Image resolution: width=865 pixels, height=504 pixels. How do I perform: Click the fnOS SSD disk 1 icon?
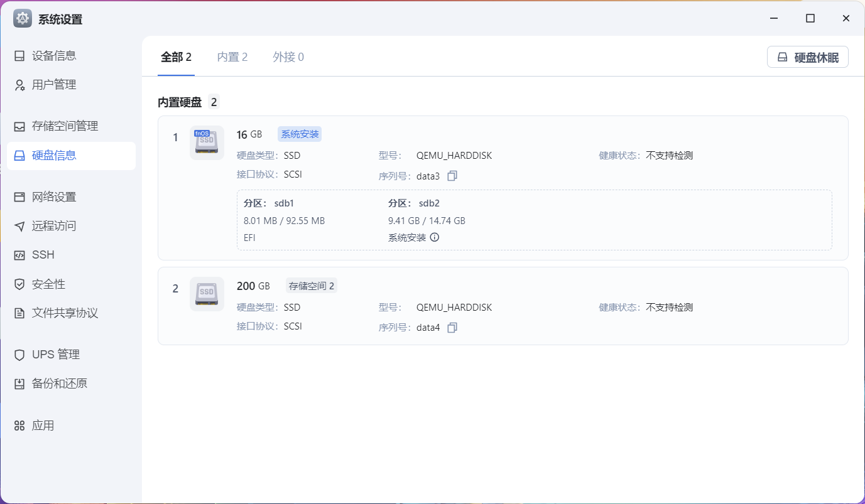[x=207, y=142]
